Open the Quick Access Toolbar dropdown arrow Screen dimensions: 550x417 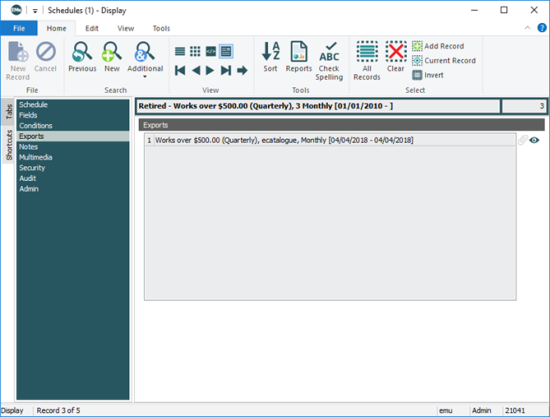pyautogui.click(x=35, y=11)
